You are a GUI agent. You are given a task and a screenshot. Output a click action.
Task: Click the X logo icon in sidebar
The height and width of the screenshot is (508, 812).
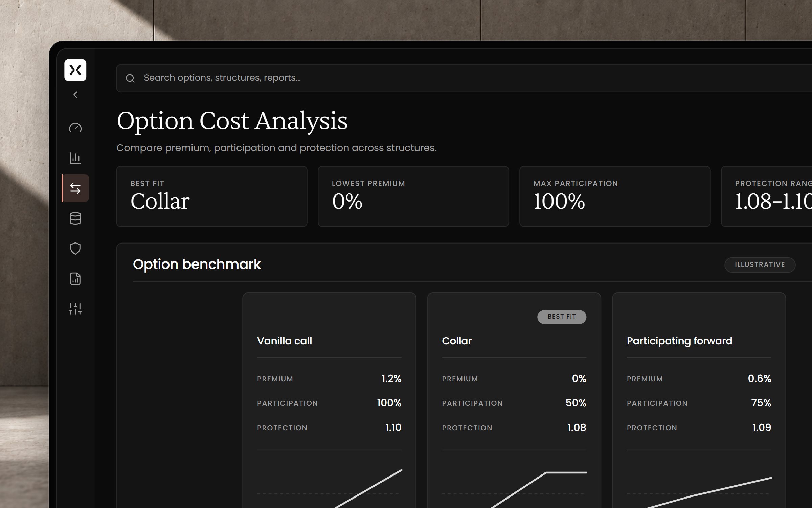point(75,70)
